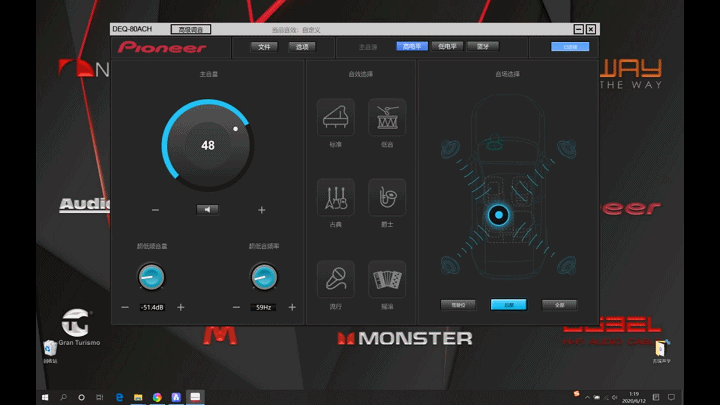Viewport: 720px width, 405px height.
Task: Open the colorful browser icon on taskbar
Action: click(157, 397)
